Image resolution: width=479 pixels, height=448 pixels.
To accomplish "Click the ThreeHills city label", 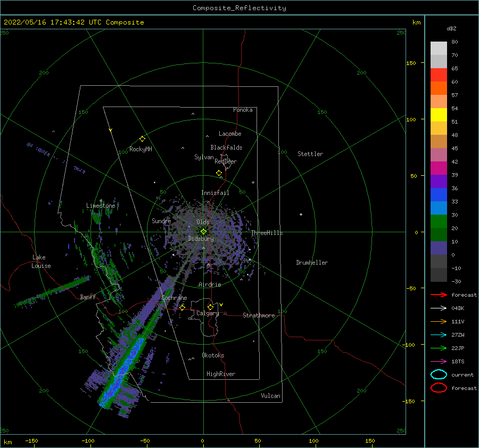I will tap(267, 233).
